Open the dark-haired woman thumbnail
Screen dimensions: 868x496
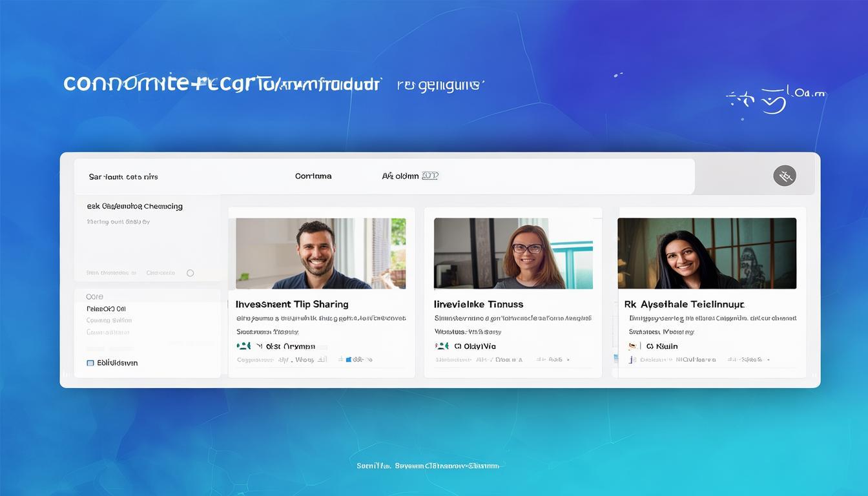click(707, 253)
